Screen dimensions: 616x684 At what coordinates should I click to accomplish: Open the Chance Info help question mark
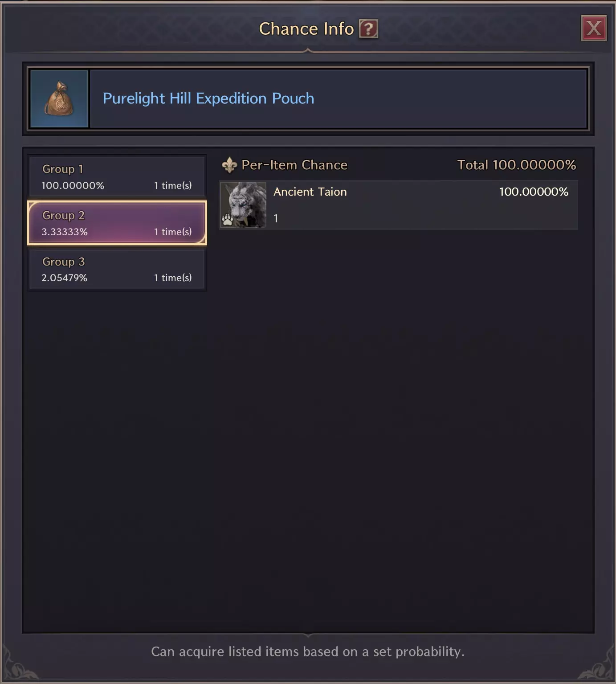click(x=368, y=29)
